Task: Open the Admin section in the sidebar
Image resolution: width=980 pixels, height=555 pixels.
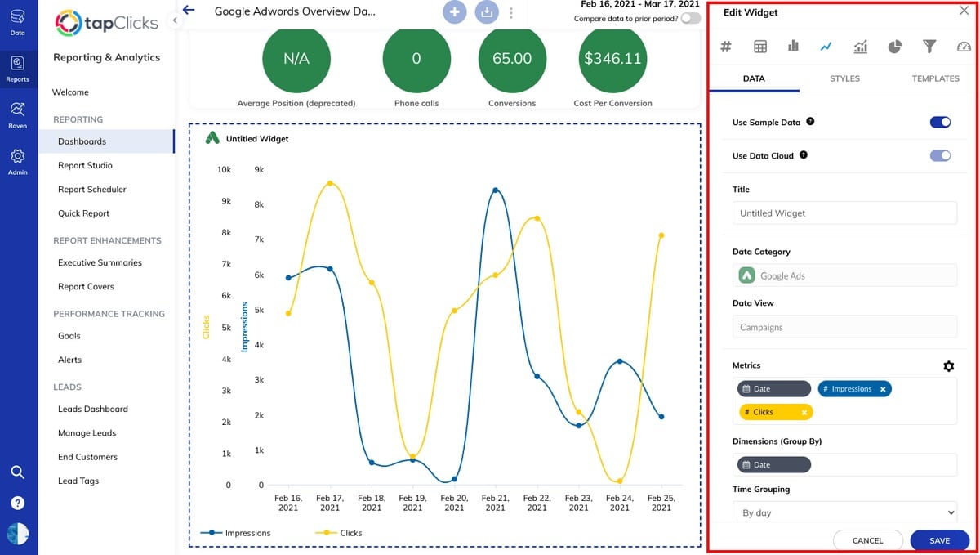Action: tap(18, 159)
